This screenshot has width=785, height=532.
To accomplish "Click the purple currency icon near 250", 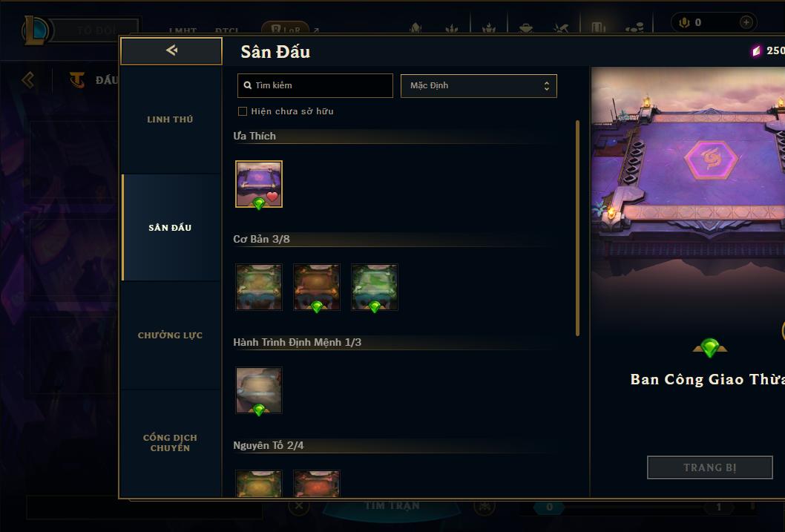I will [x=756, y=50].
